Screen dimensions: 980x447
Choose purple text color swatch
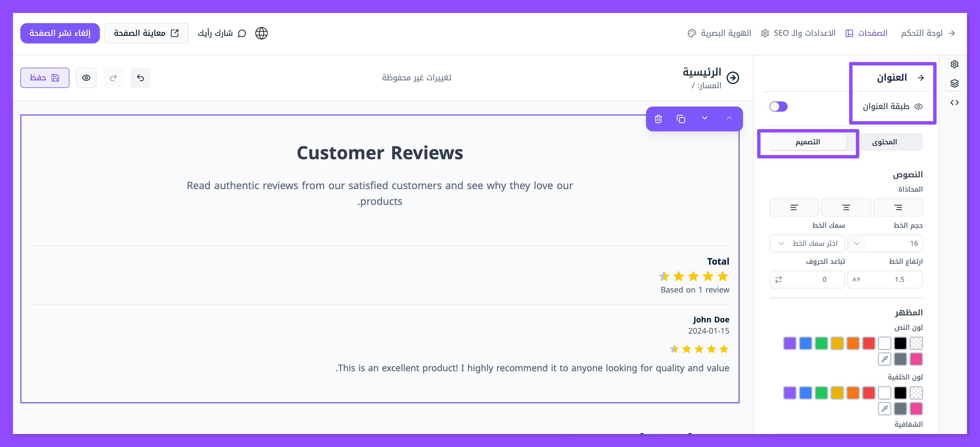(x=790, y=343)
